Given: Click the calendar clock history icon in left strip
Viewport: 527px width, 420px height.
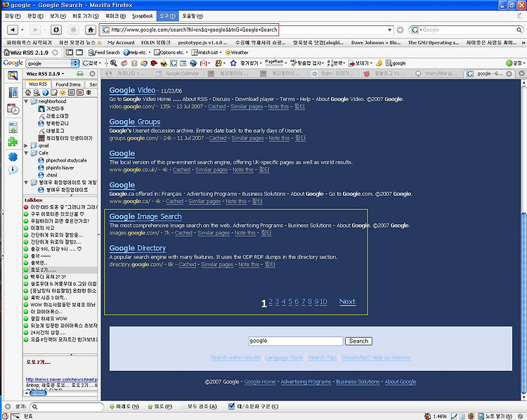Looking at the screenshot, I should click(x=13, y=109).
